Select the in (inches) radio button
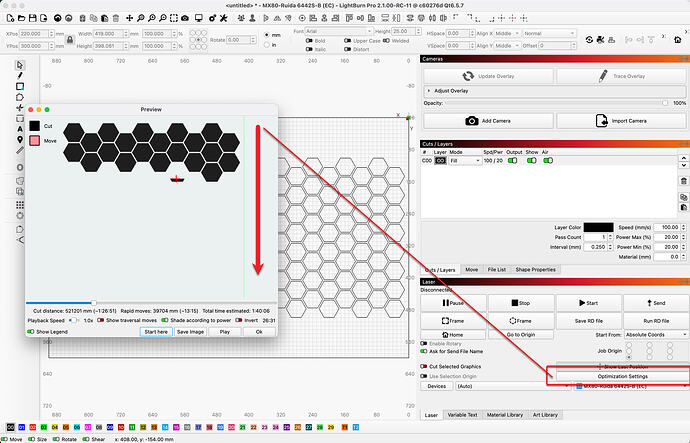The image size is (690, 443). point(267,45)
